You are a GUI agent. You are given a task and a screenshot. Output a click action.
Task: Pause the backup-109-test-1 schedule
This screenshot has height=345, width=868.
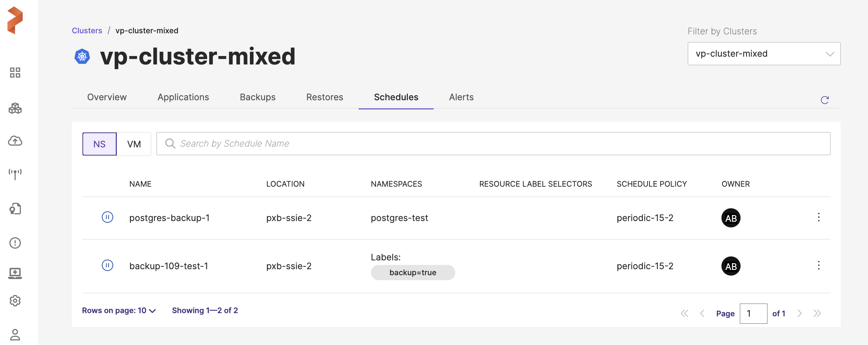107,265
